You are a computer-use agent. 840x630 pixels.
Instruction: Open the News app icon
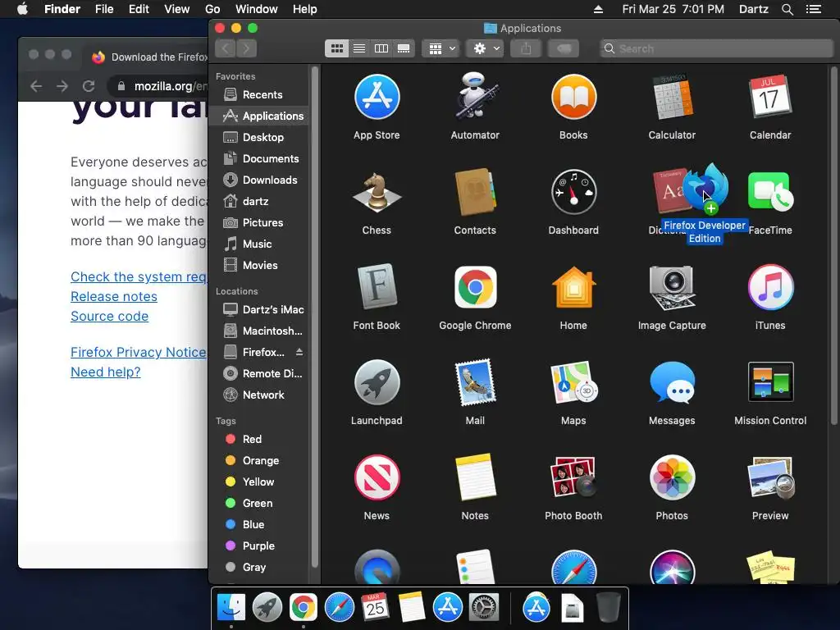click(x=377, y=478)
